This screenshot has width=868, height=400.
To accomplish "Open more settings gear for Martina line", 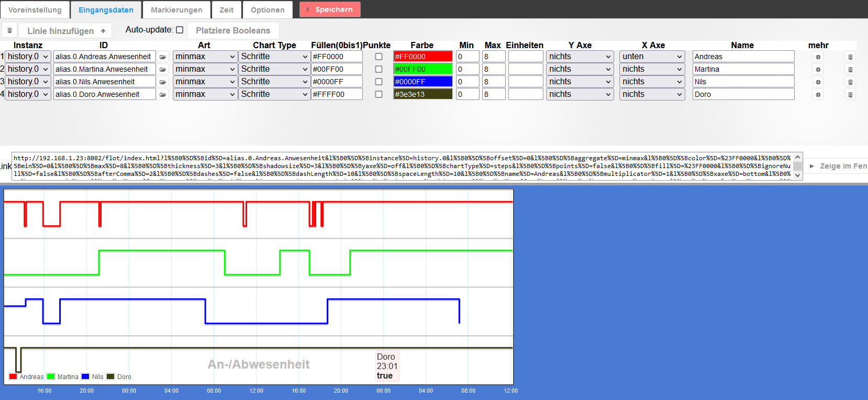I will [x=818, y=69].
